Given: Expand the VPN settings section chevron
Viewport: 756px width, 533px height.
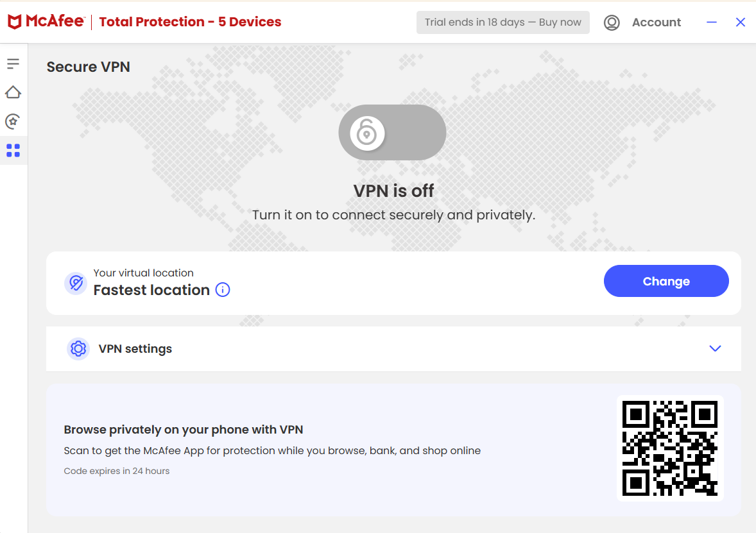Looking at the screenshot, I should 715,348.
